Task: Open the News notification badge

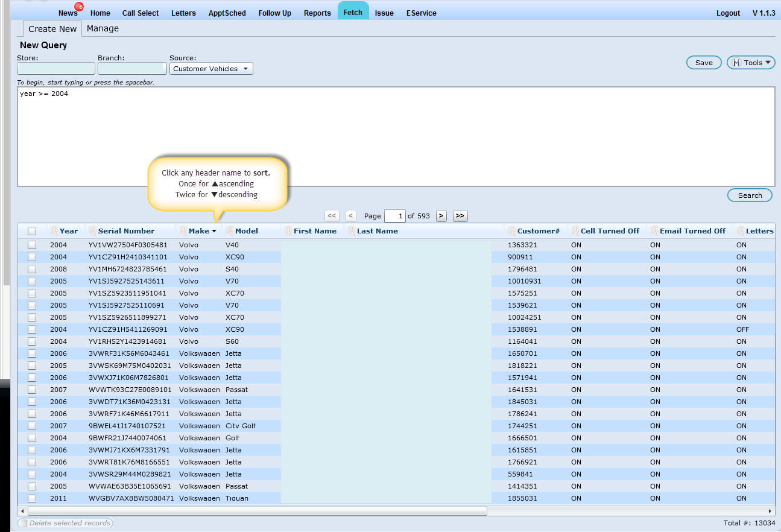Action: pos(80,7)
